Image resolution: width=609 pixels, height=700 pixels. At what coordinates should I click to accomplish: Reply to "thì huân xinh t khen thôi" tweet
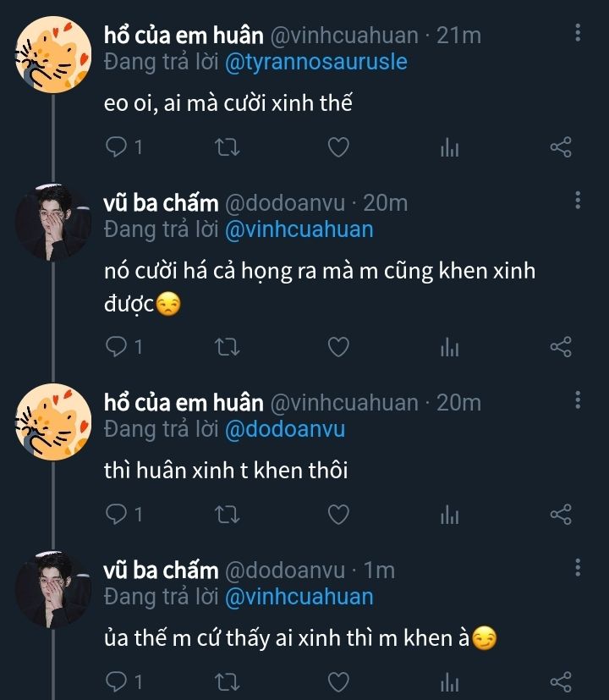[x=116, y=514]
